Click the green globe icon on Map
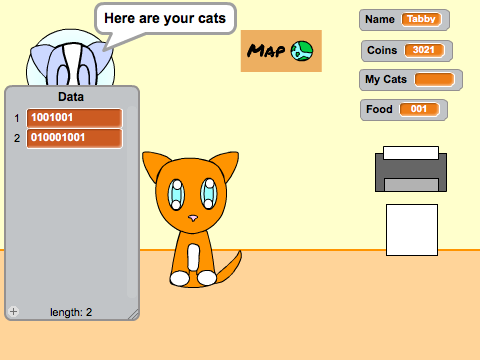The image size is (480, 360). pos(302,51)
